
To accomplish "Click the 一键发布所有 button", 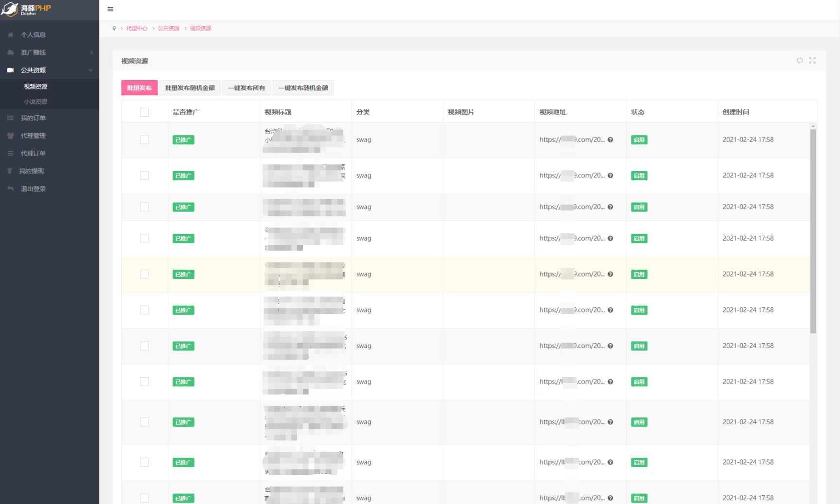I will (246, 88).
